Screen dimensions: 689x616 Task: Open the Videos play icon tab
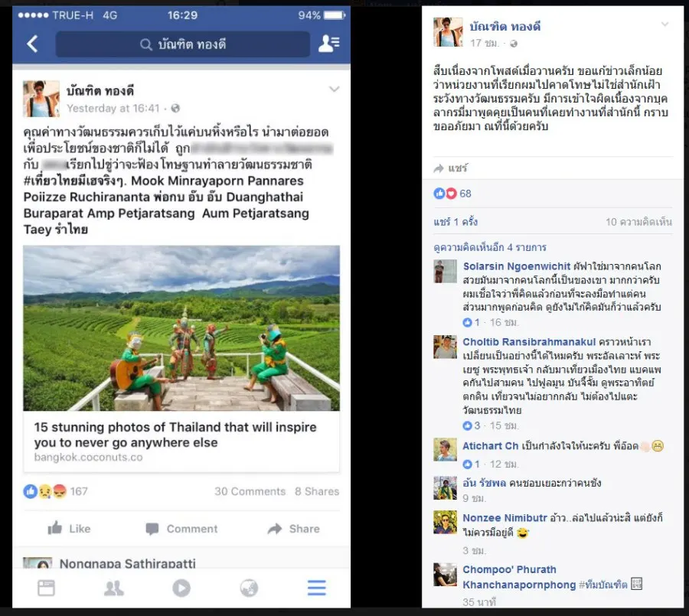pos(181,588)
